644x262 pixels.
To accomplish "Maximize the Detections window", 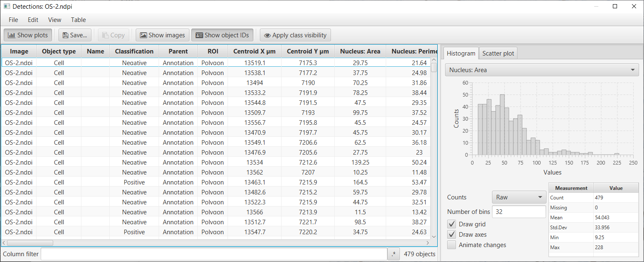I will (615, 6).
